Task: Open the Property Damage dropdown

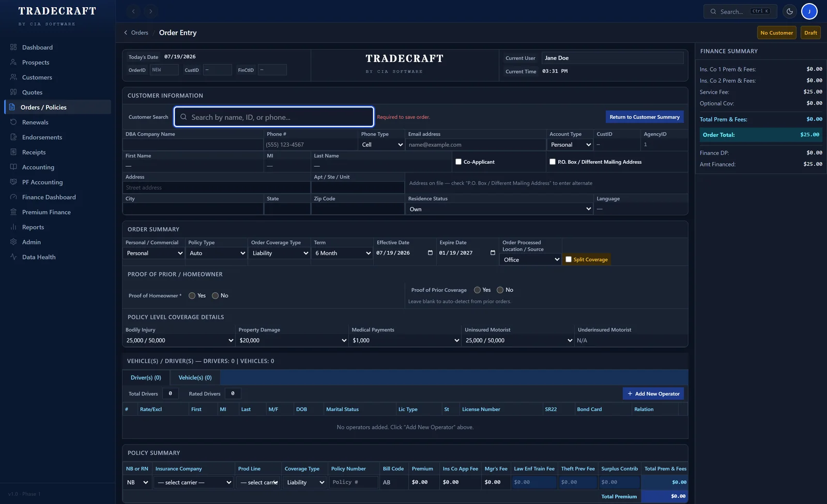Action: pos(293,340)
